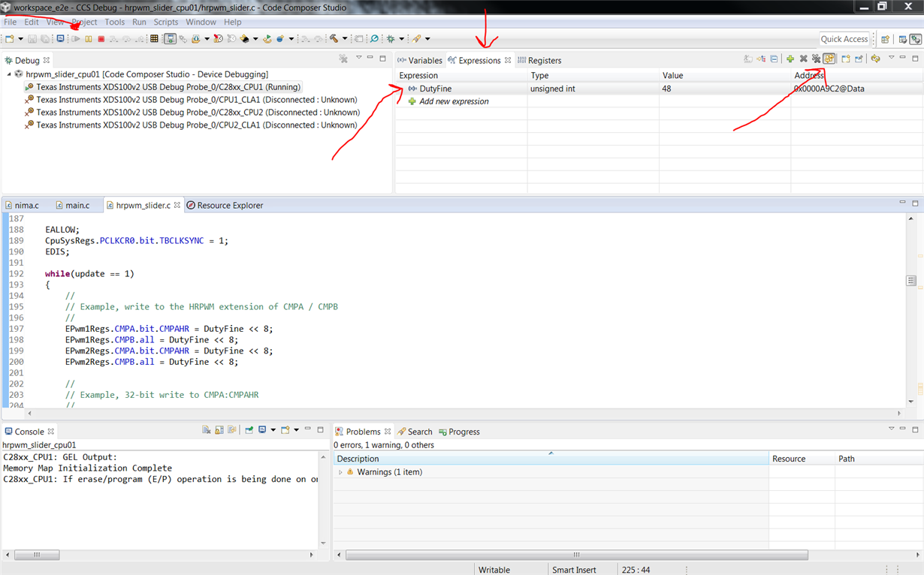Screen dimensions: 924x575
Task: Click the hammer Build icon in toolbar
Action: point(334,38)
